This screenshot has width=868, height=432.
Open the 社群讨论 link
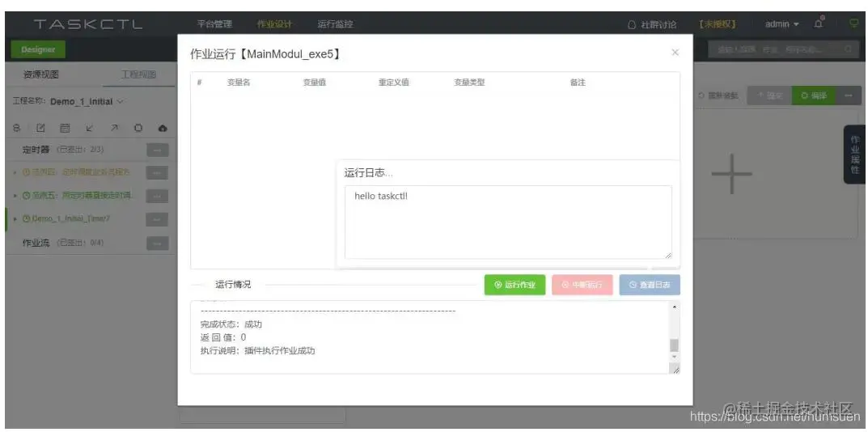point(651,24)
